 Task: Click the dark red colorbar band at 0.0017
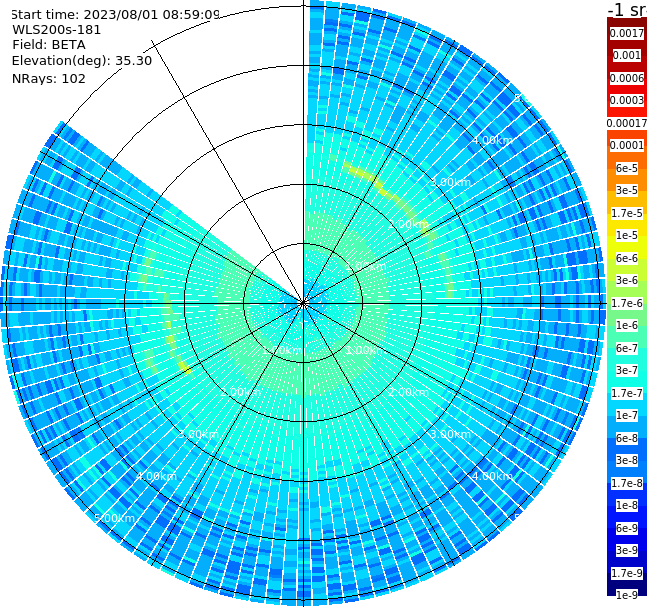point(627,33)
